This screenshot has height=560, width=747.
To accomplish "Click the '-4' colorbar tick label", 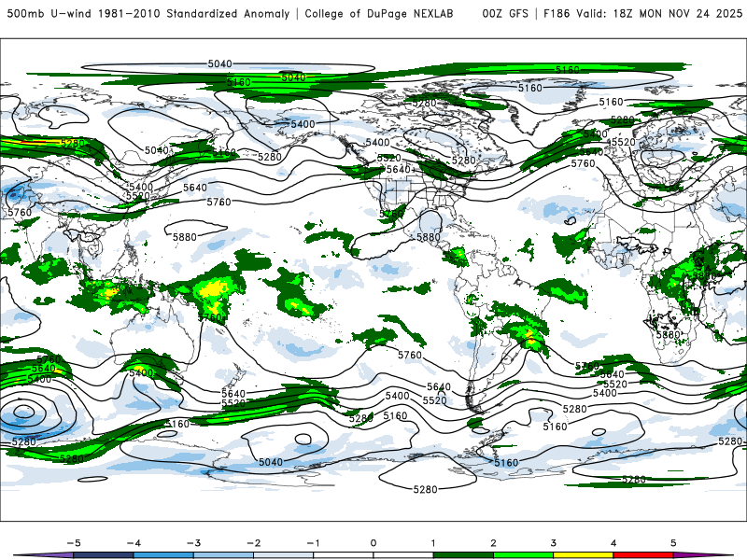I will (134, 543).
